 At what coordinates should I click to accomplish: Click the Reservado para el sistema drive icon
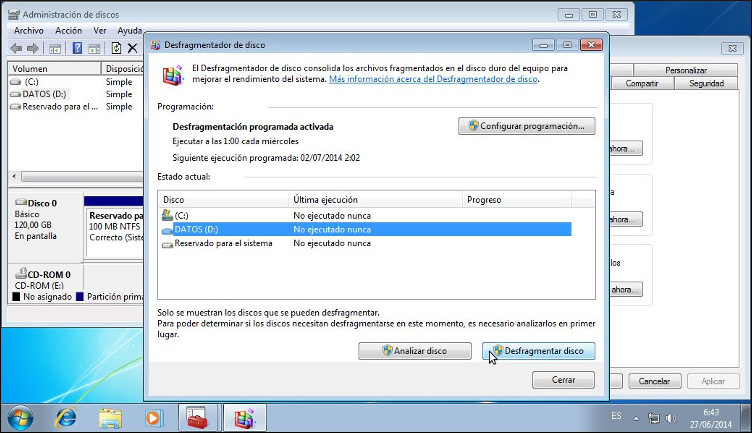pyautogui.click(x=167, y=245)
